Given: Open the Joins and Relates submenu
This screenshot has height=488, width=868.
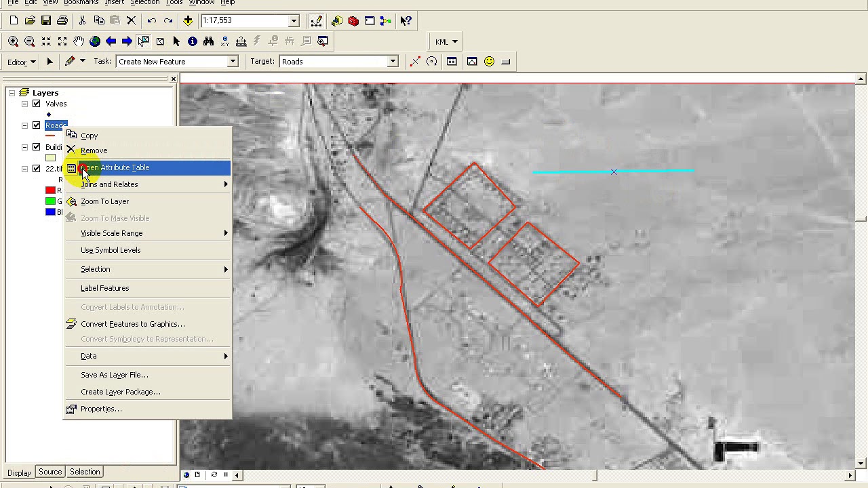Looking at the screenshot, I should pyautogui.click(x=147, y=184).
